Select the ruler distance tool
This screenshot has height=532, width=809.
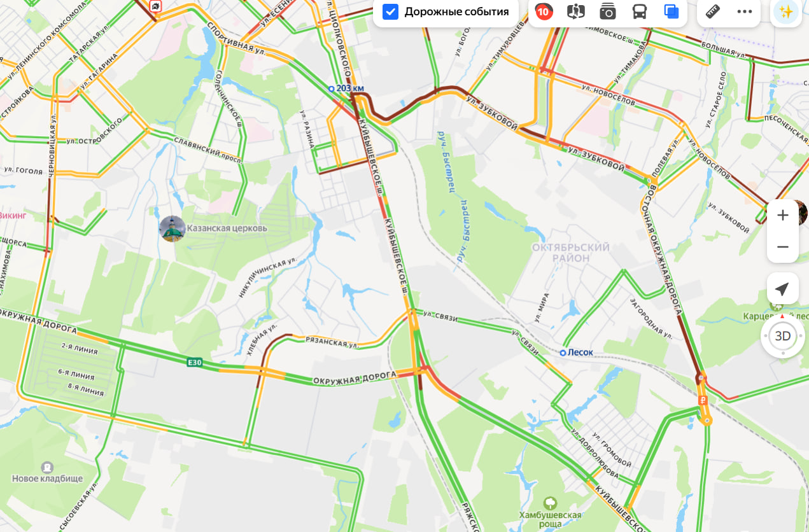click(713, 11)
